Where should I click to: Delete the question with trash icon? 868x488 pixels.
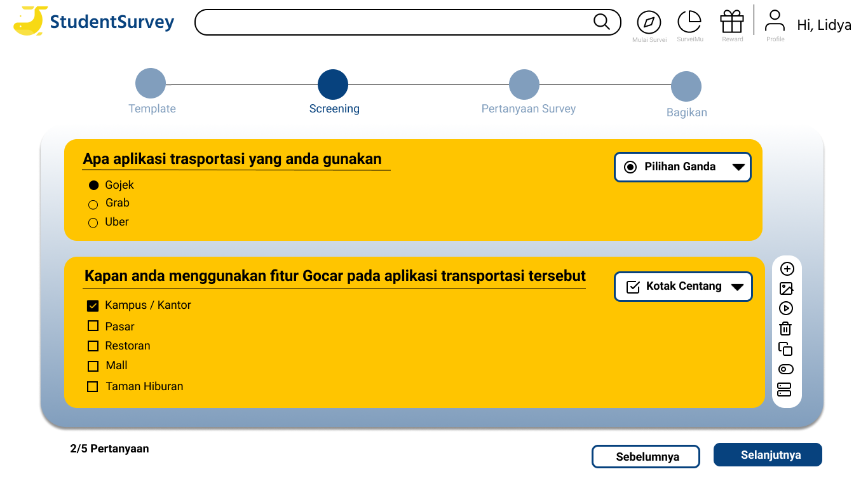coord(786,329)
